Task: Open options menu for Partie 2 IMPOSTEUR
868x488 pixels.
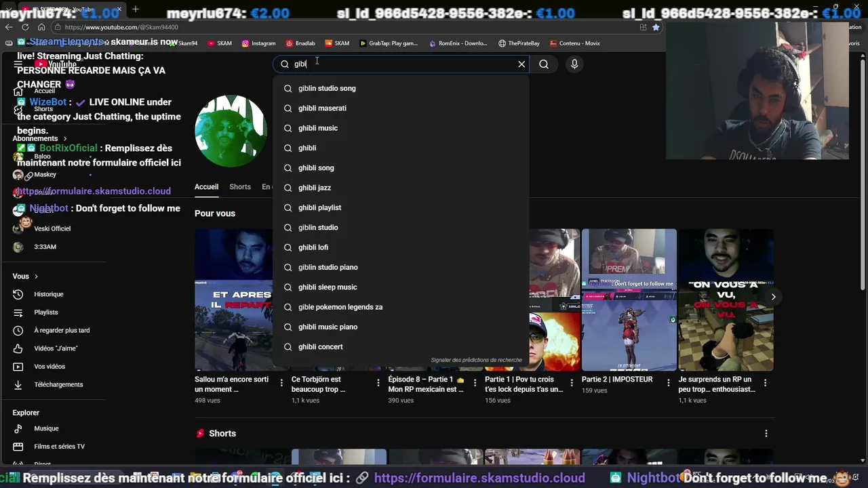Action: [x=668, y=383]
